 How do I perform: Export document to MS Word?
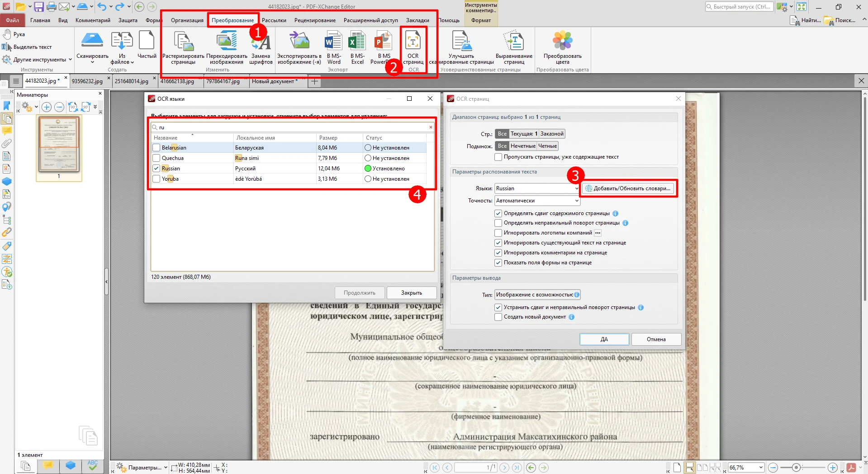[334, 47]
